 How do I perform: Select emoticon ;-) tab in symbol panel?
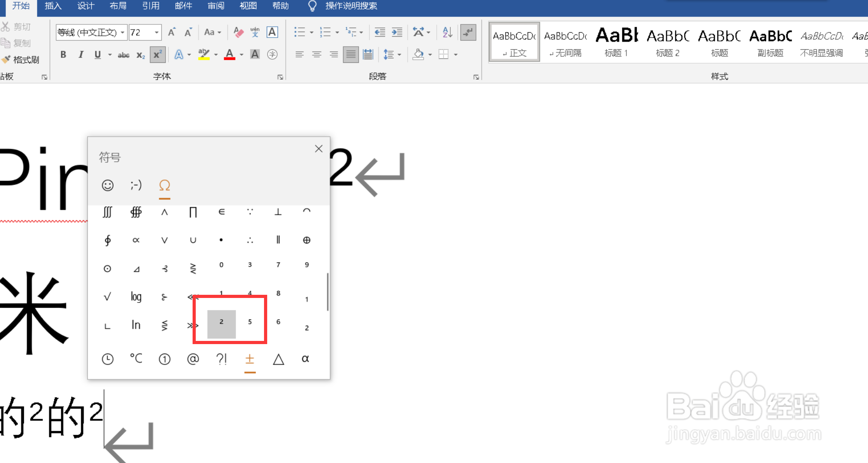coord(136,185)
